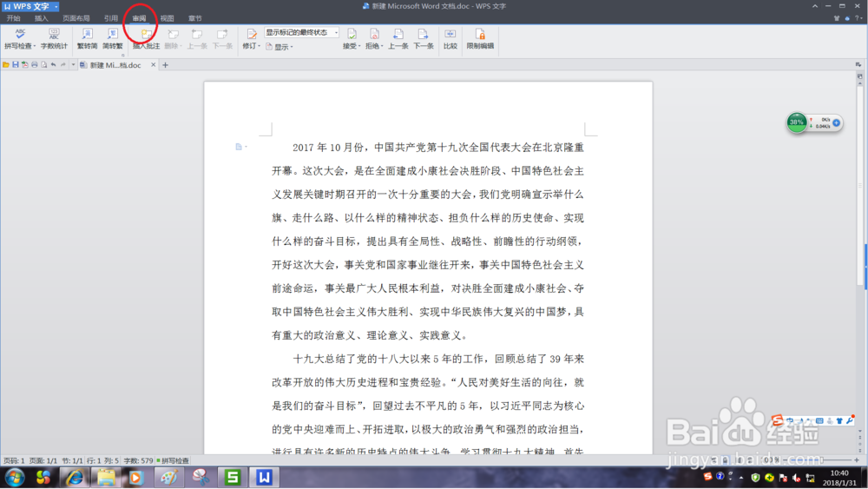Click 拒绝 reject revision icon
Viewport: 868px width, 489px height.
pyautogui.click(x=374, y=35)
